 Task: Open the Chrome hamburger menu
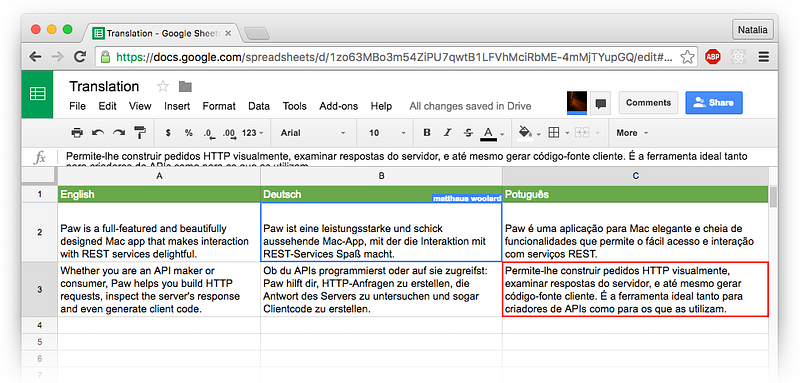764,57
